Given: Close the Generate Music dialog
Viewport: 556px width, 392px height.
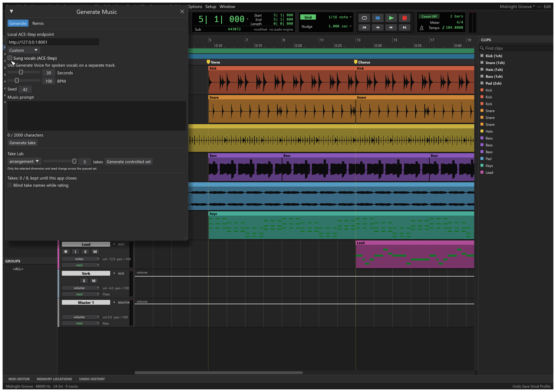Looking at the screenshot, I should point(182,11).
